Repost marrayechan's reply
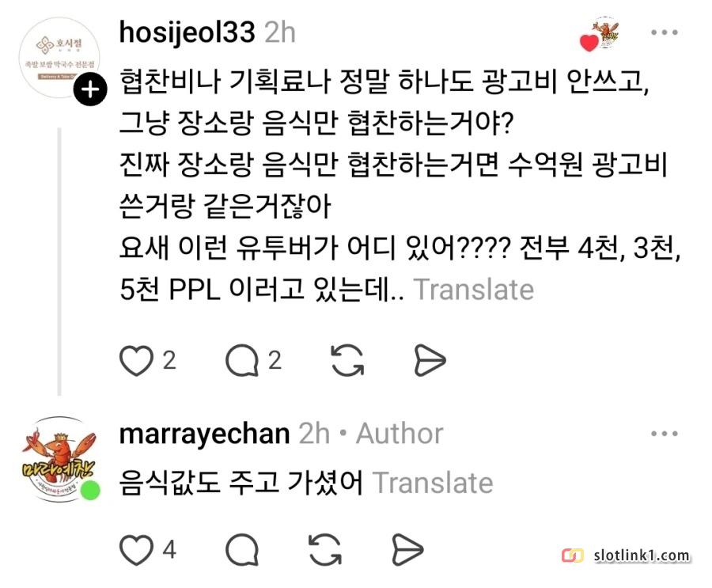Viewport: 712px width, 588px height. coord(324,550)
